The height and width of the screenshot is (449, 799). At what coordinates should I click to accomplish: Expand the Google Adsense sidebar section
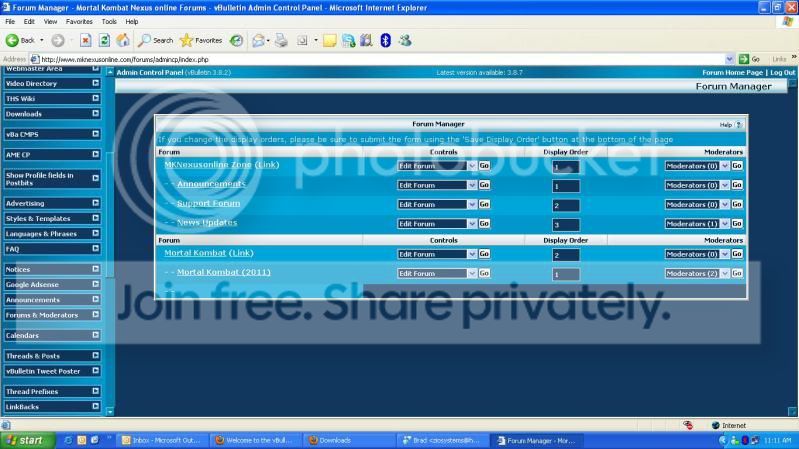tap(95, 284)
